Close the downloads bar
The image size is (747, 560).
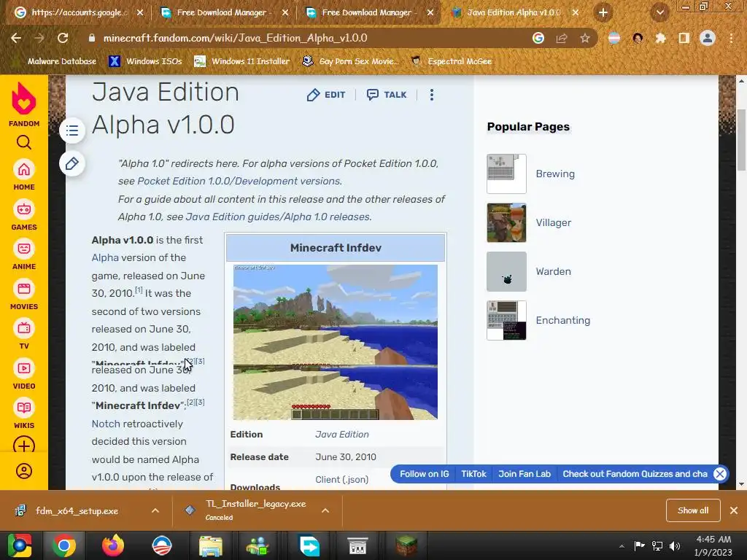[x=734, y=510]
